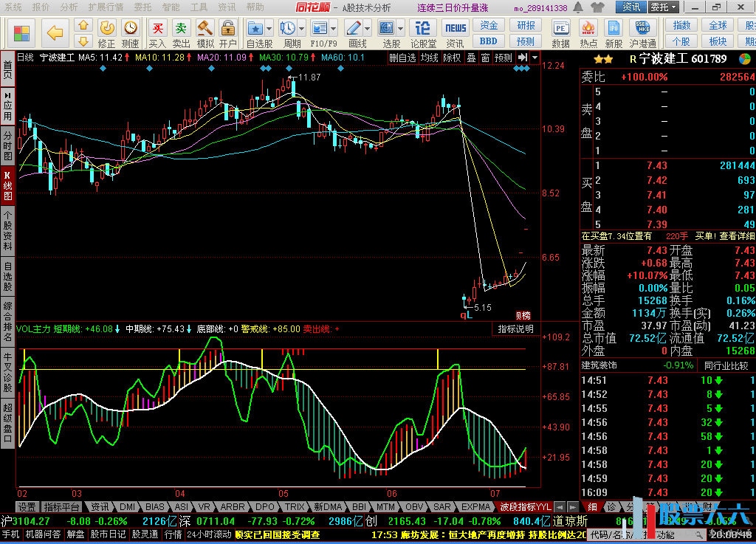Screen dimensions: 756x544
Task: Switch to the TRIX indicator tab
Action: (x=295, y=507)
